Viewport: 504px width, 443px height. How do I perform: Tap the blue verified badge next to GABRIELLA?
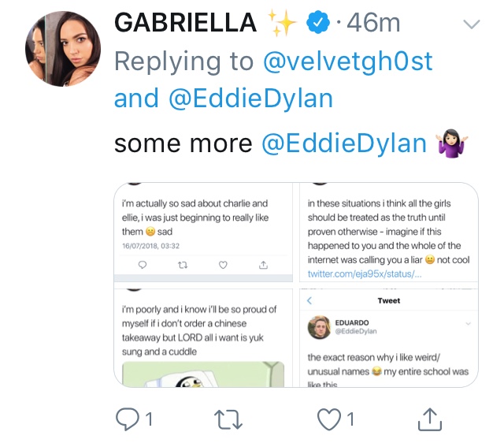pyautogui.click(x=317, y=22)
